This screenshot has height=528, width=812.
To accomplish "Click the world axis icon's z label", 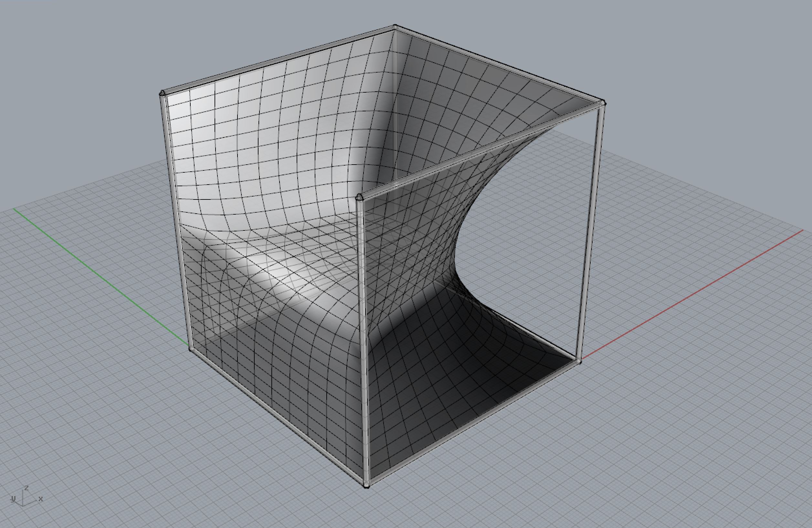I will 26,488.
